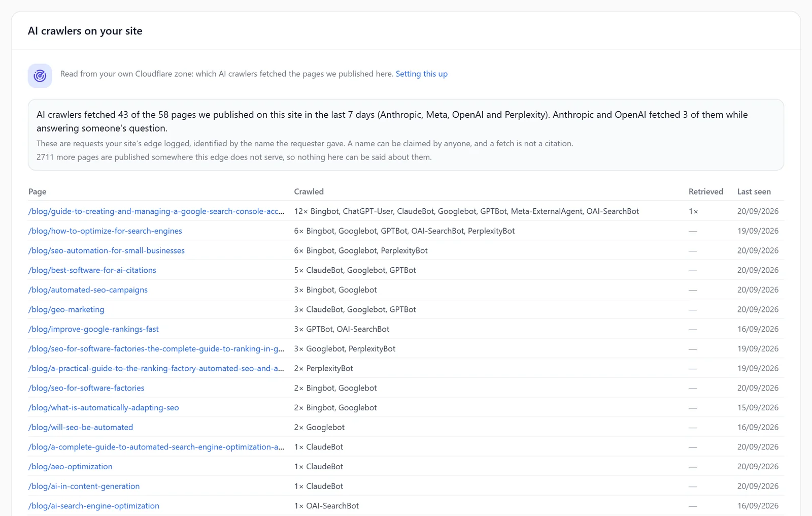Open /blog/ai-search-engine-optimization link
The width and height of the screenshot is (812, 516).
(94, 506)
